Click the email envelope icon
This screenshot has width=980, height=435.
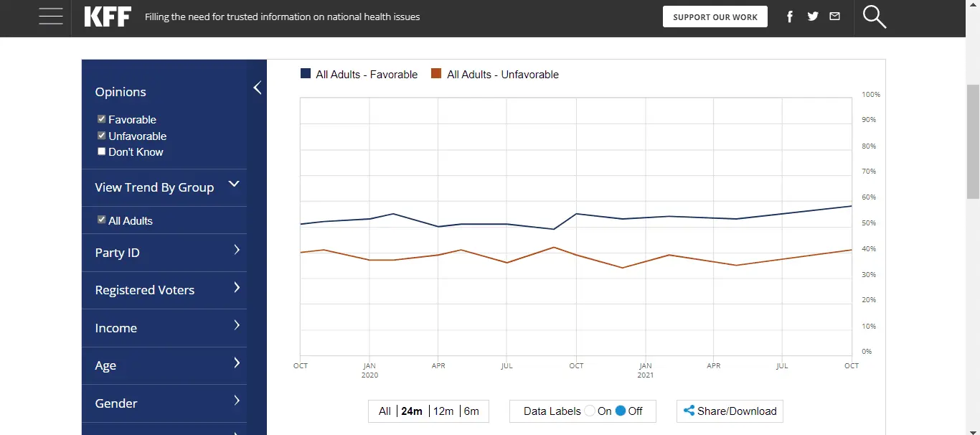coord(834,17)
